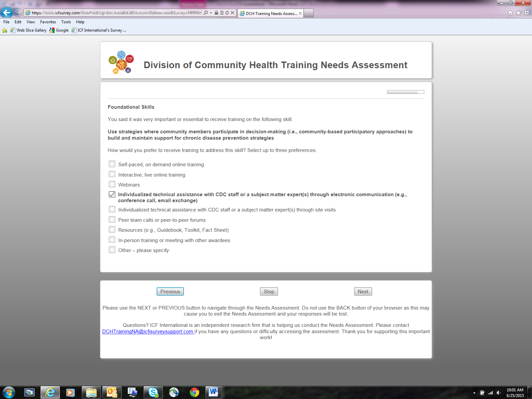Click the network signal tray icon

pos(490,393)
